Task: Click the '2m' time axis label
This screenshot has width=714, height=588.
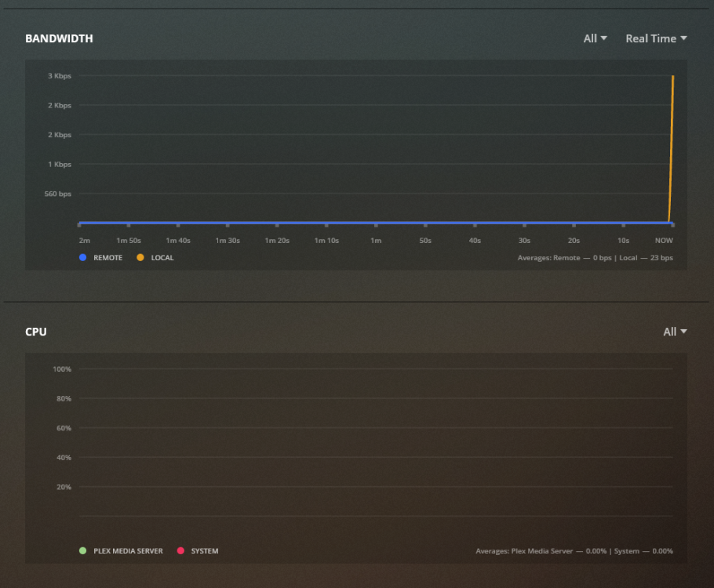Action: 85,241
